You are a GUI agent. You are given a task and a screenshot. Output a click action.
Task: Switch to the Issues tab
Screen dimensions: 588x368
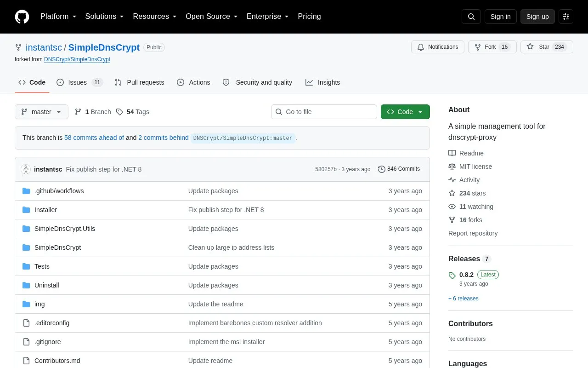coord(79,82)
